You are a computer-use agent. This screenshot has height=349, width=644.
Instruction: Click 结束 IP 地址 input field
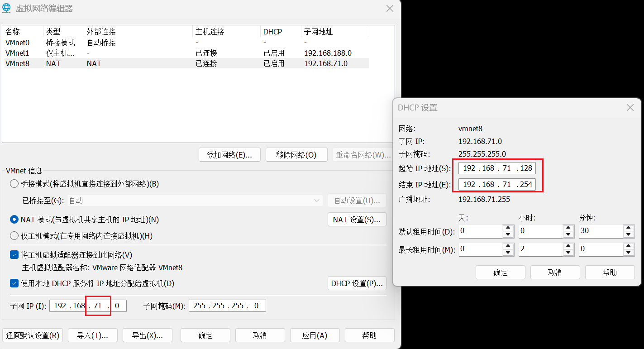pos(497,185)
